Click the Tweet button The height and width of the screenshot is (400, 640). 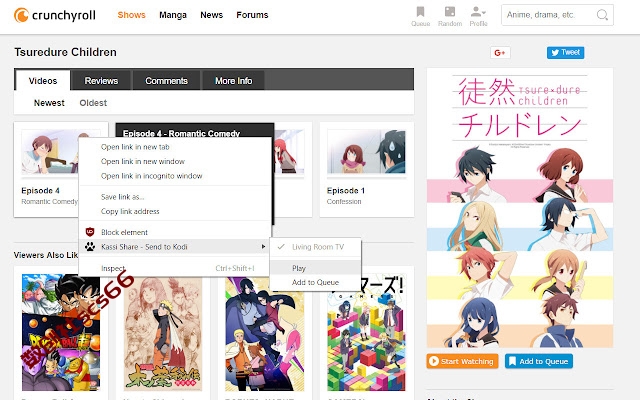565,53
